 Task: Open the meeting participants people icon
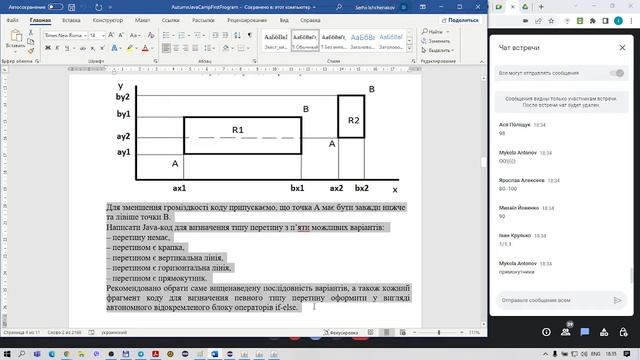point(565,331)
